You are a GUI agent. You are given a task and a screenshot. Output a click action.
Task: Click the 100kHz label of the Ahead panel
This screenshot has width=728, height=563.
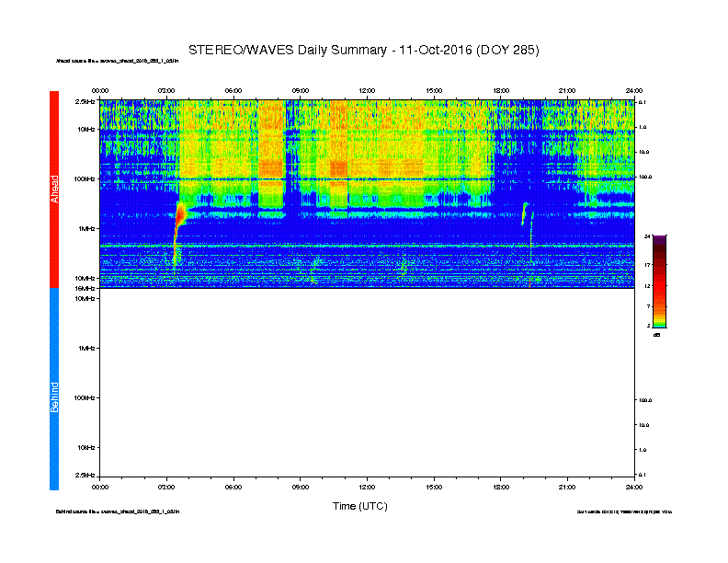pos(85,178)
